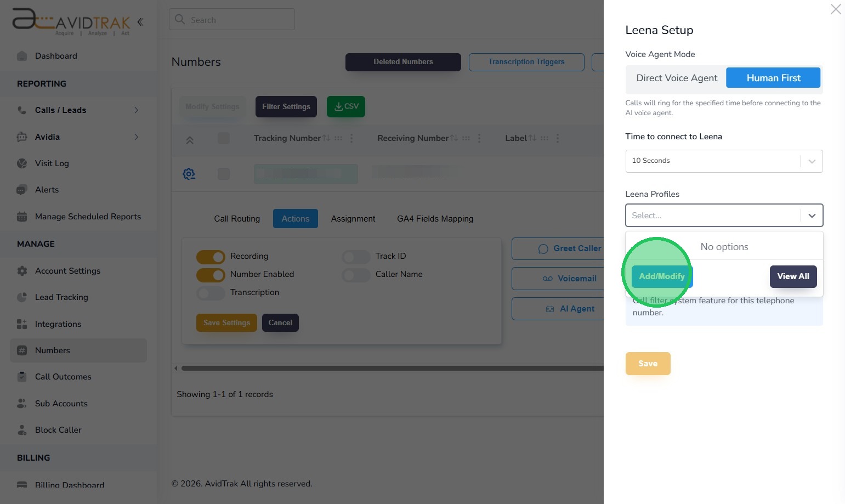Viewport: 845px width, 504px height.
Task: Click the Call Outcomes clipboard icon
Action: (x=22, y=377)
